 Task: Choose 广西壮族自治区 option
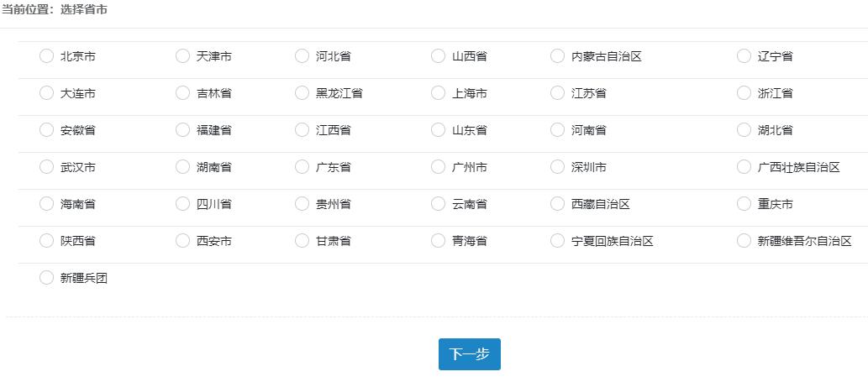[x=744, y=167]
